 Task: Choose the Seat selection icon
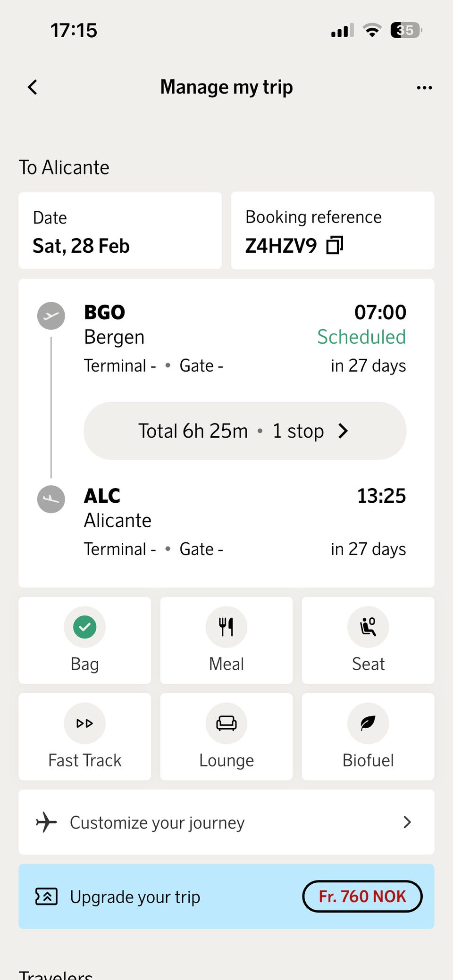point(368,627)
